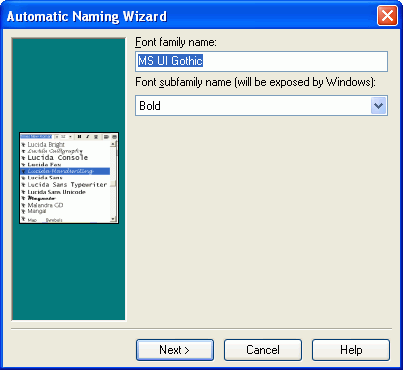
Task: Click the Italic icon in preview image
Action: click(x=88, y=137)
